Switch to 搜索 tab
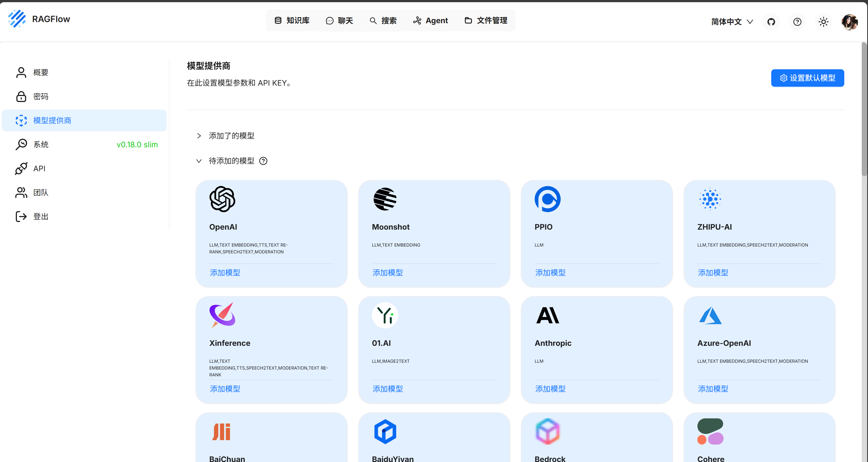 coord(383,20)
